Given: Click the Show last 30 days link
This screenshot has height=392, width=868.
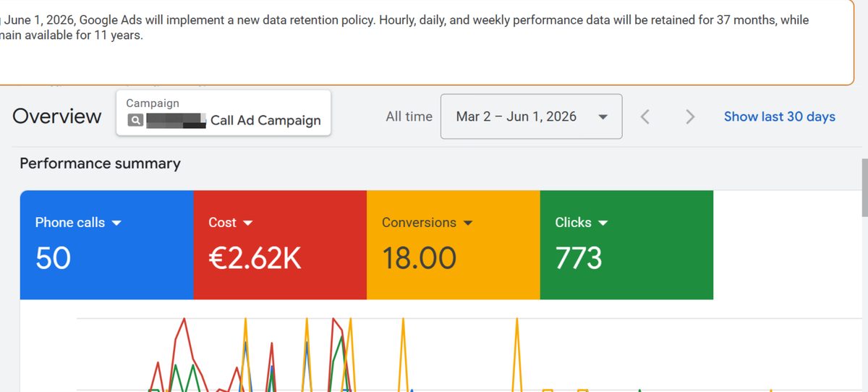Looking at the screenshot, I should click(x=780, y=116).
